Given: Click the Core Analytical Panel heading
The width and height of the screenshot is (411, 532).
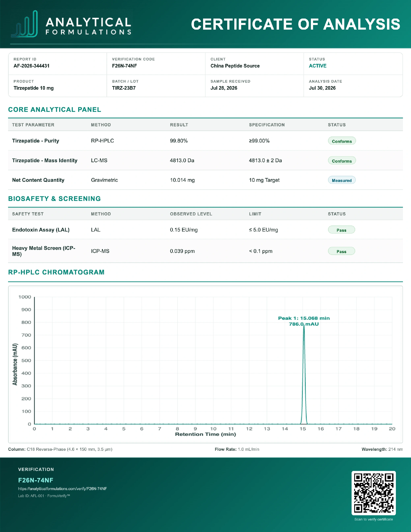Looking at the screenshot, I should [x=55, y=110].
